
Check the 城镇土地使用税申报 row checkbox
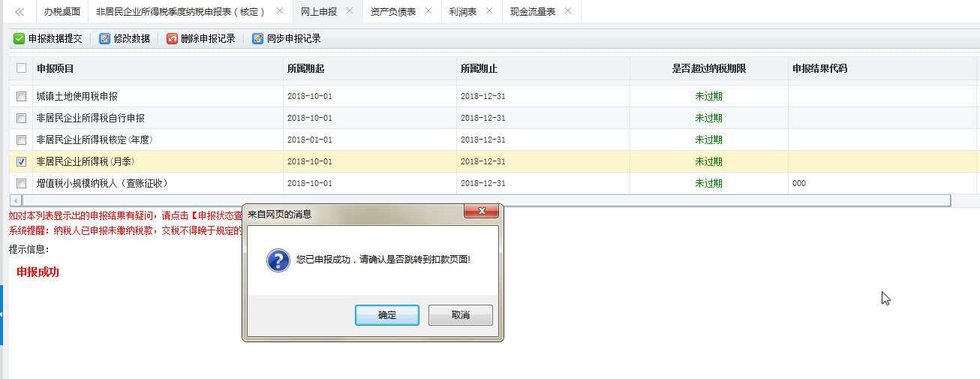click(x=21, y=97)
